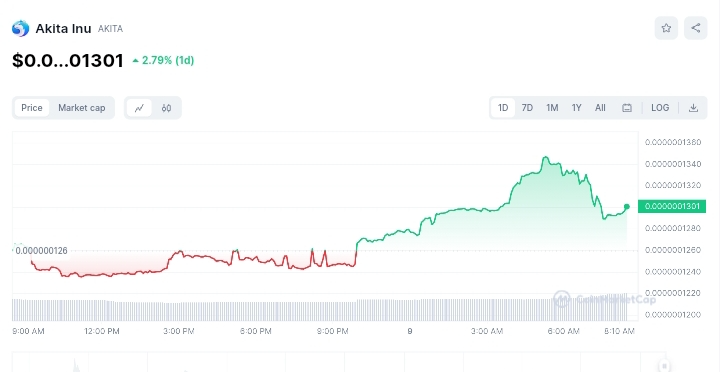Click the green 0.0000001301 price label
This screenshot has height=372, width=720.
point(672,206)
